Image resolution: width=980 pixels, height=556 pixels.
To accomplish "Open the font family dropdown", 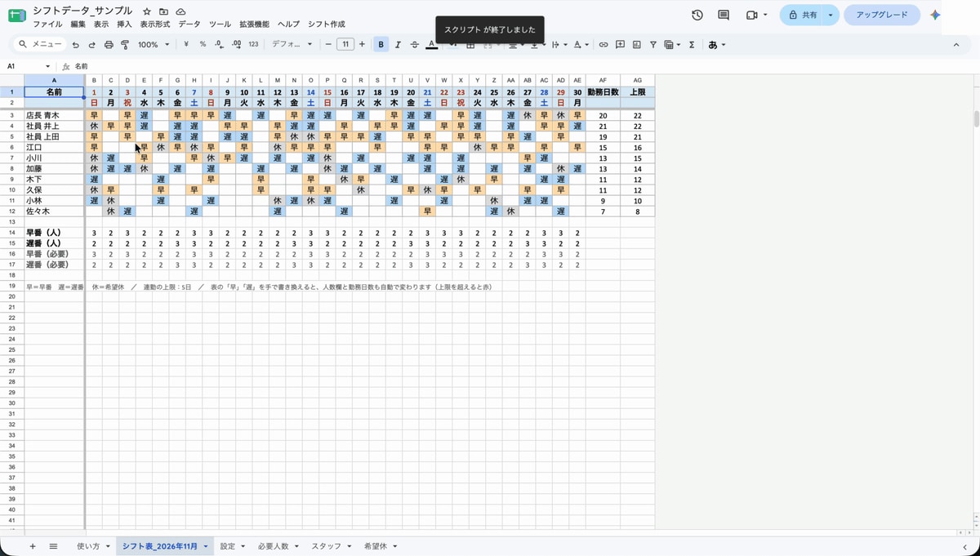I will (x=292, y=45).
